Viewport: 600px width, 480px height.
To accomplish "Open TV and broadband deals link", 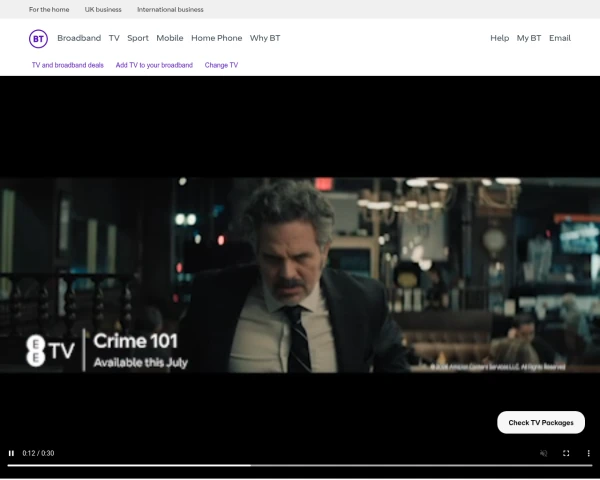I will 68,65.
